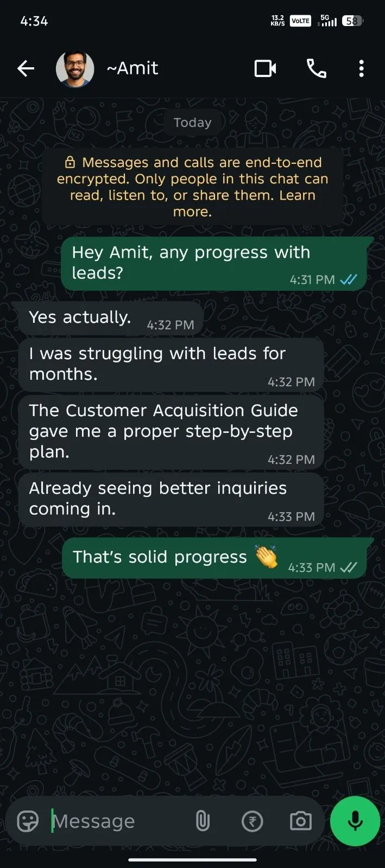385x868 pixels.
Task: Open the camera from message bar
Action: click(301, 821)
